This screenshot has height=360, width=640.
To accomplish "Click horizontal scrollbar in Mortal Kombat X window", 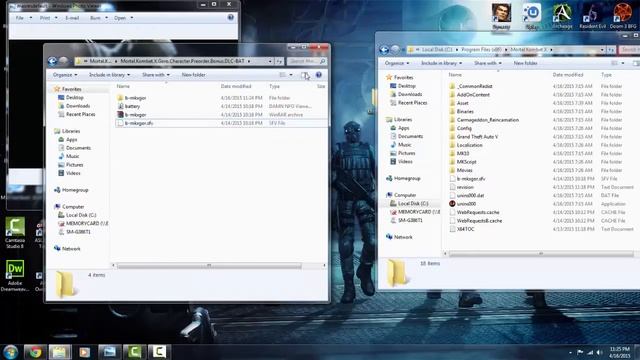I will (541, 254).
